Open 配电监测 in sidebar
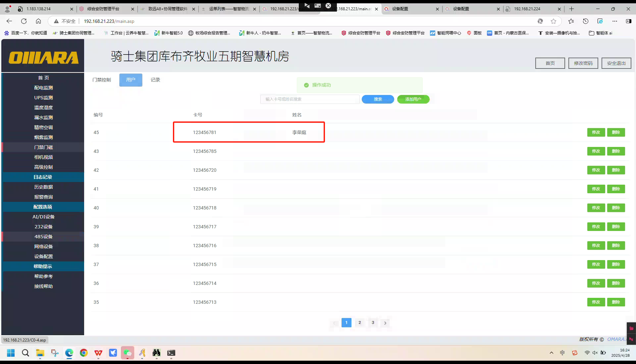The width and height of the screenshot is (636, 364). [43, 88]
